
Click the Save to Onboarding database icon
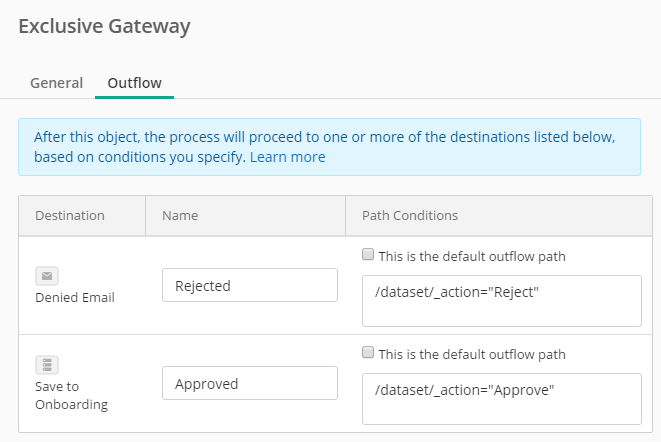coord(47,365)
